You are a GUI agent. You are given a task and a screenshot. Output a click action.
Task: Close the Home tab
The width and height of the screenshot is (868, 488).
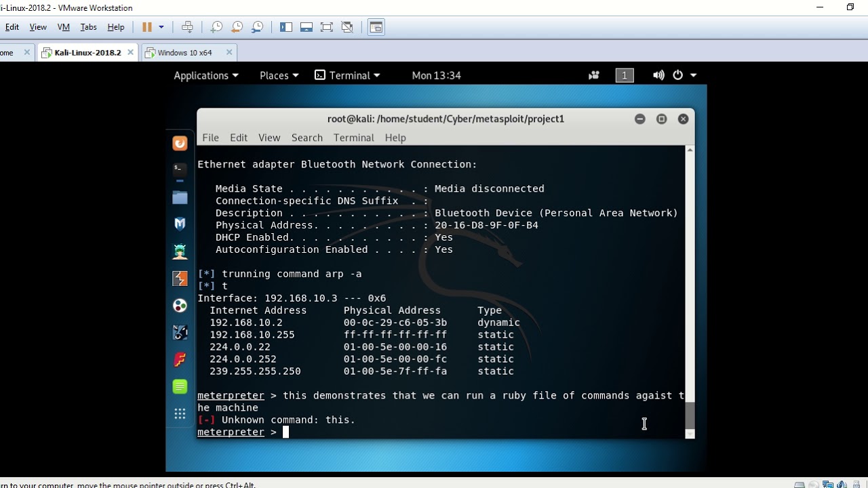(x=27, y=52)
